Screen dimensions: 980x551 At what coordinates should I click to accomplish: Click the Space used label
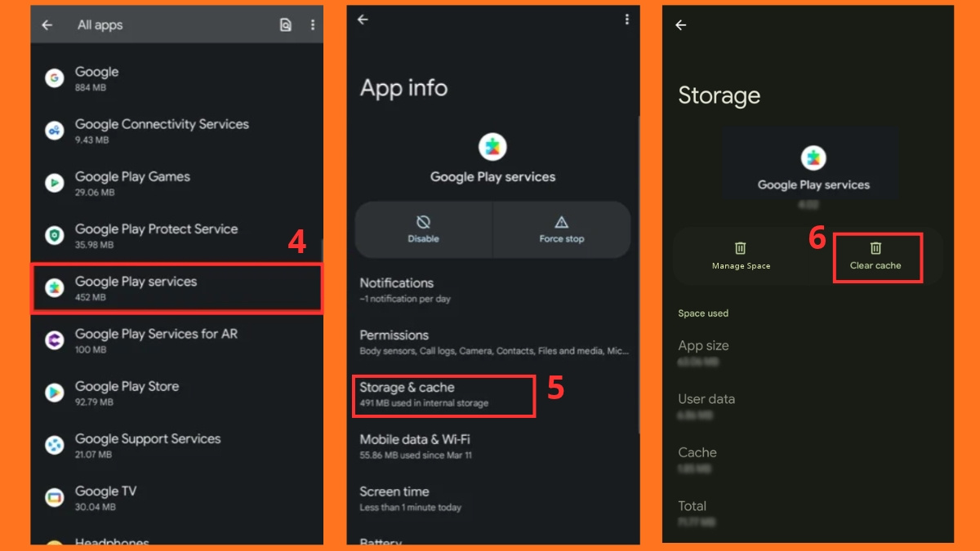point(703,313)
